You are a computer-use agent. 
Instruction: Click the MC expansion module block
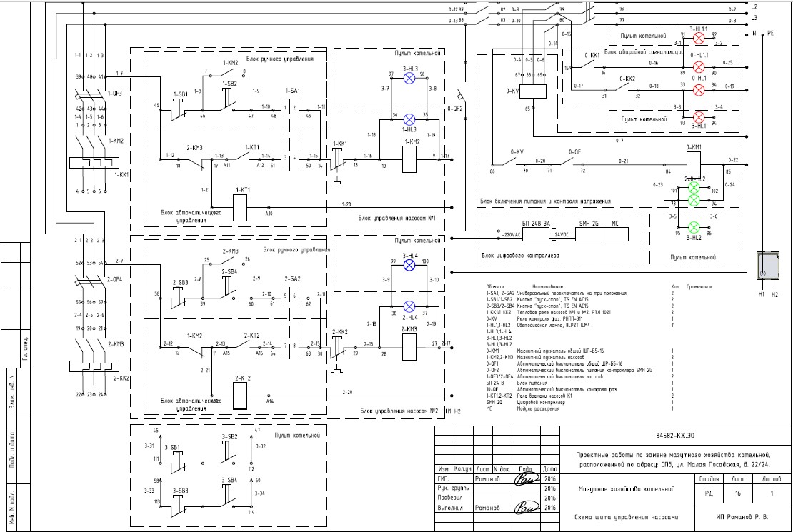(x=615, y=234)
